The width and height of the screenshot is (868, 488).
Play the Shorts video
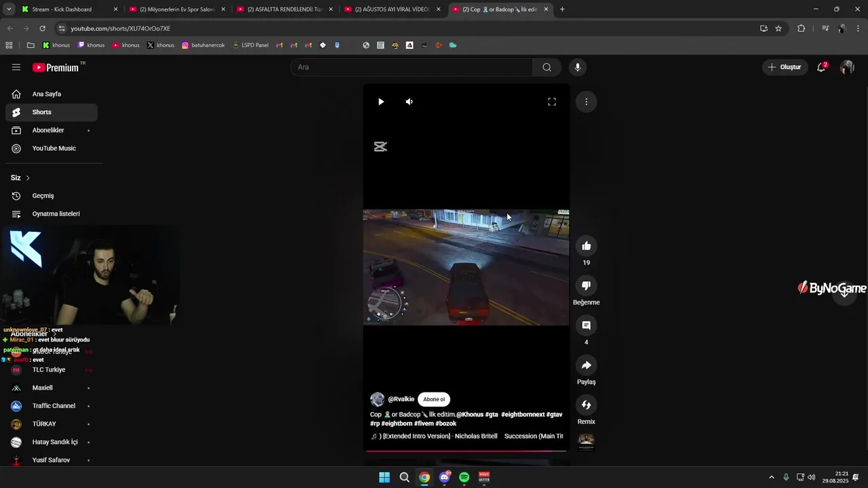[381, 102]
